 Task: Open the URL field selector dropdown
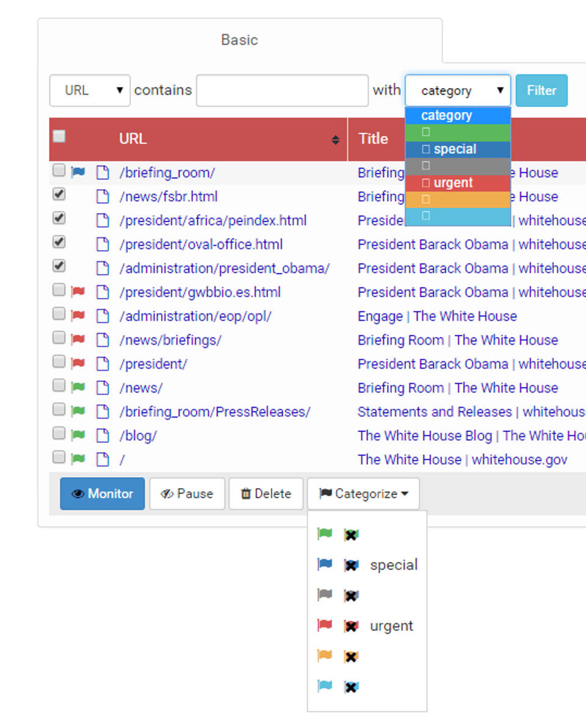[x=90, y=90]
